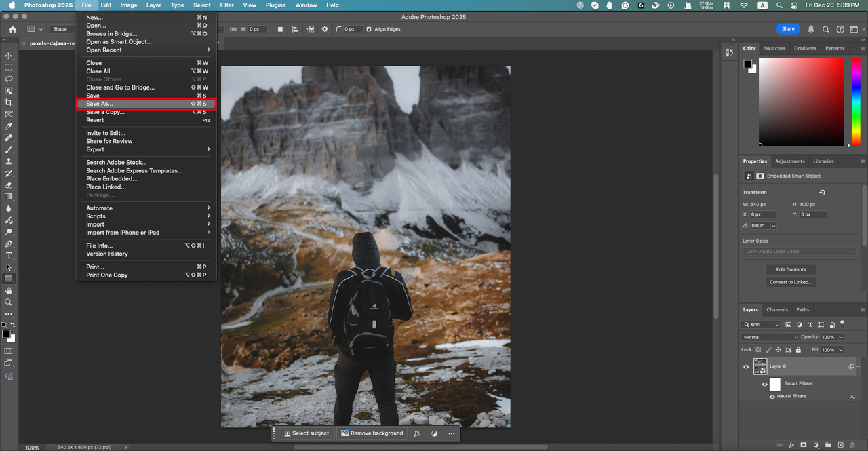Delete layer with the trash icon
The height and width of the screenshot is (451, 868).
click(x=853, y=446)
